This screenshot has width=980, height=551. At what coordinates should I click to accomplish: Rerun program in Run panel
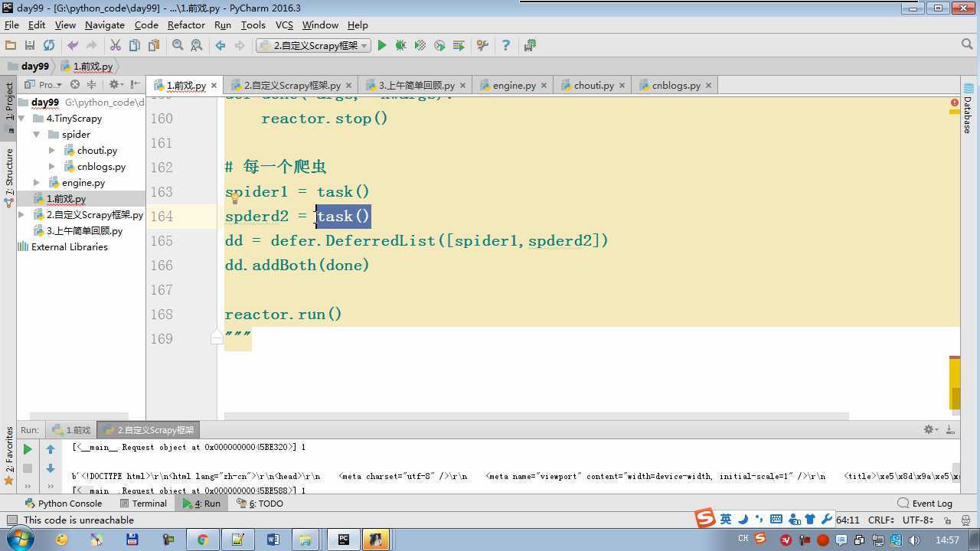click(x=28, y=449)
